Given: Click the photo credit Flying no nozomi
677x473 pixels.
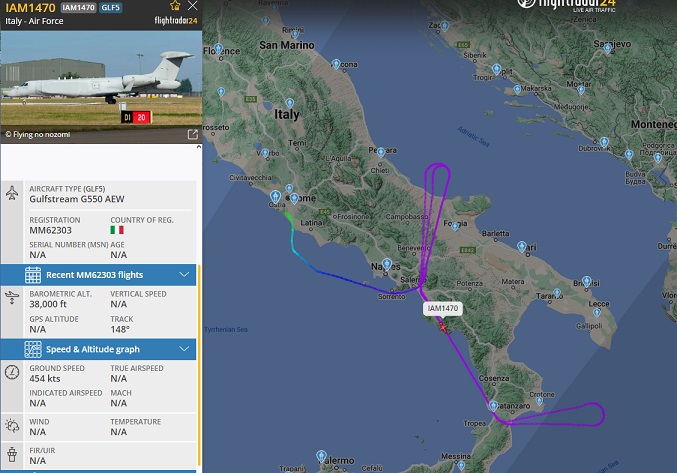Looking at the screenshot, I should tap(38, 134).
